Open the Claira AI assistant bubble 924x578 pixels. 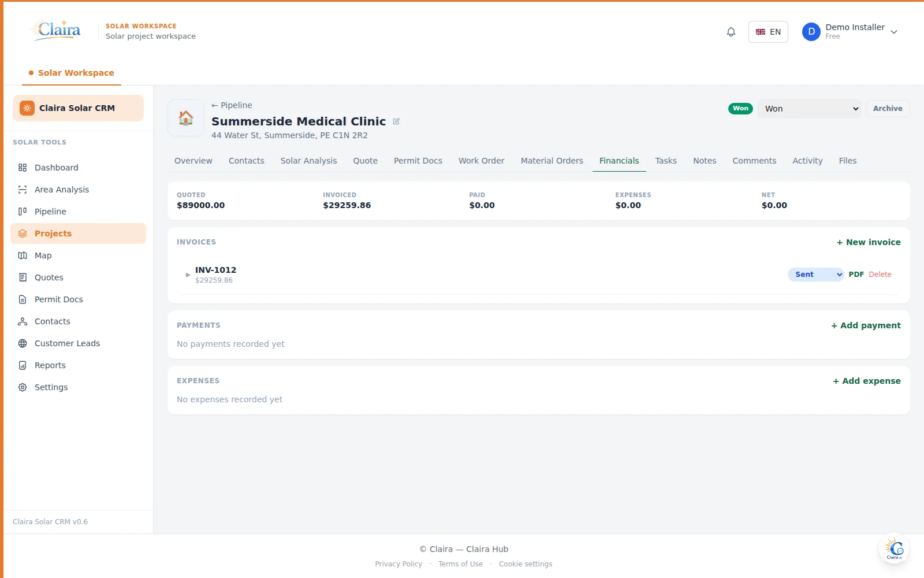tap(894, 549)
